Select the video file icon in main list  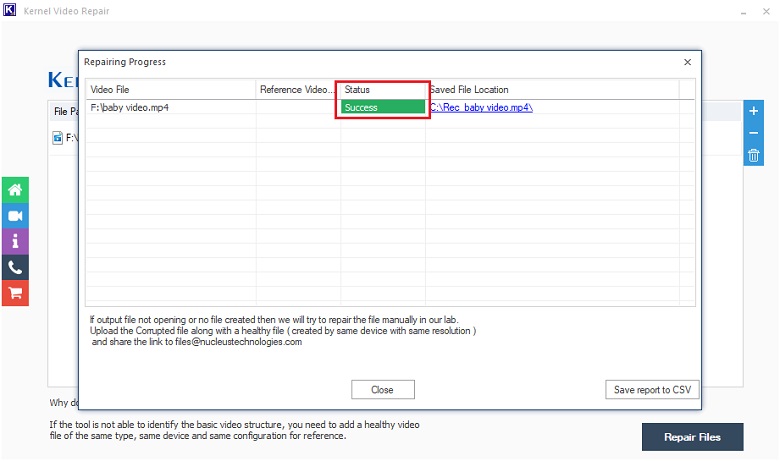coord(58,138)
